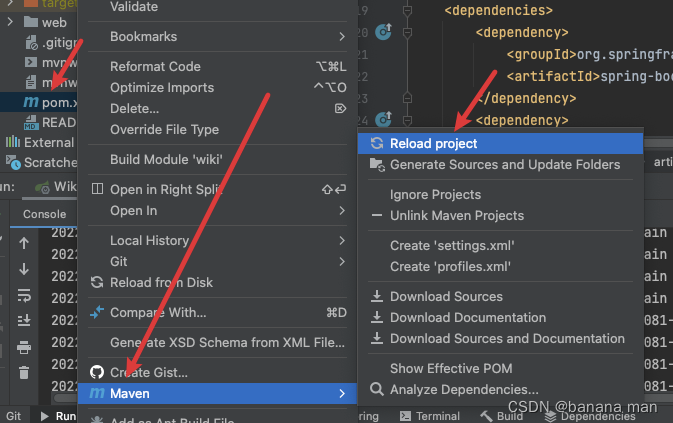Select the .gitignore file

click(52, 42)
